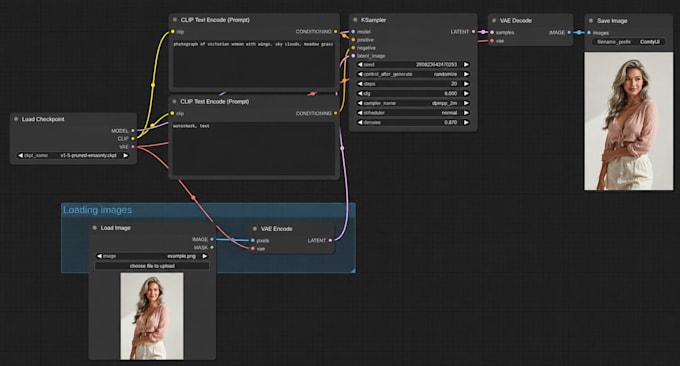
Task: Increase steps value with its right arrow
Action: click(466, 84)
